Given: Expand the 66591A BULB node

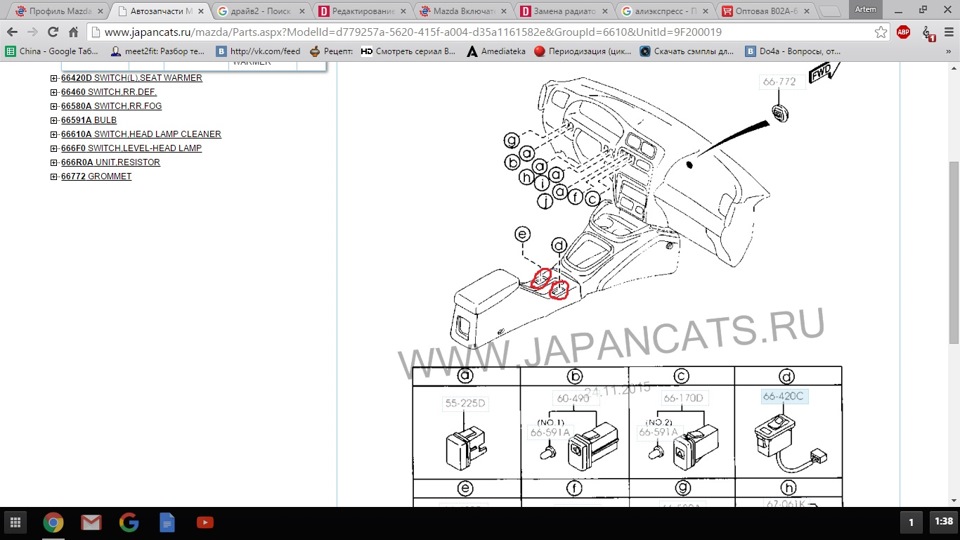Looking at the screenshot, I should pyautogui.click(x=54, y=121).
